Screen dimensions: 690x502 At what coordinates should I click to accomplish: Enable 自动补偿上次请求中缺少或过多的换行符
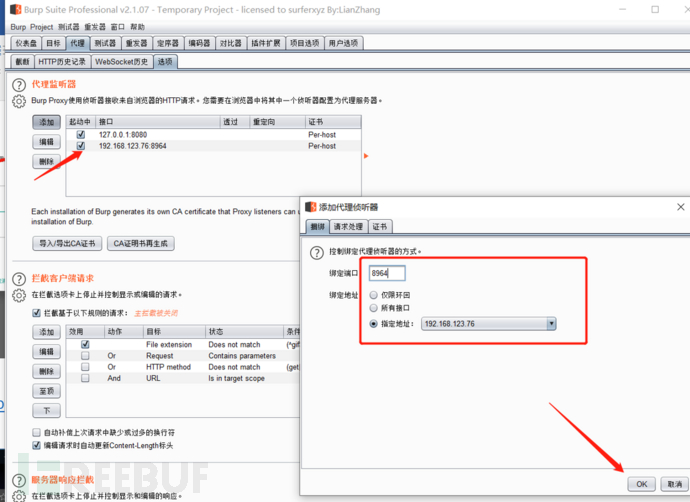point(37,432)
